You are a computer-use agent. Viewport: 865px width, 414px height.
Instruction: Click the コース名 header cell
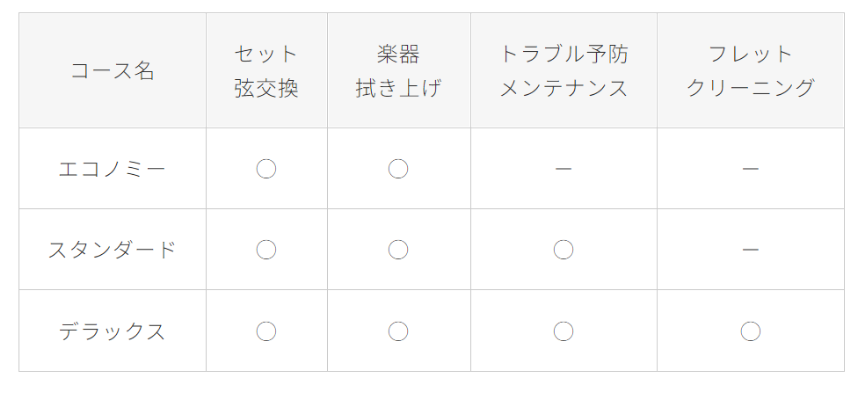(113, 71)
